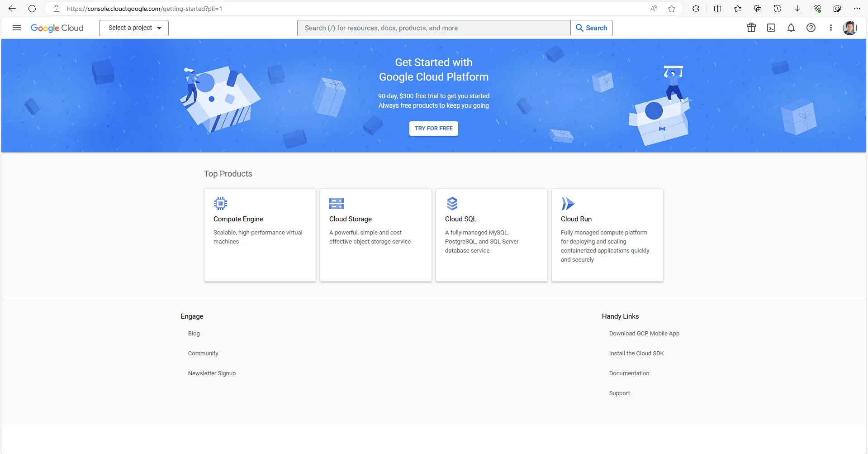Click the Cloud Storage icon

(x=337, y=204)
